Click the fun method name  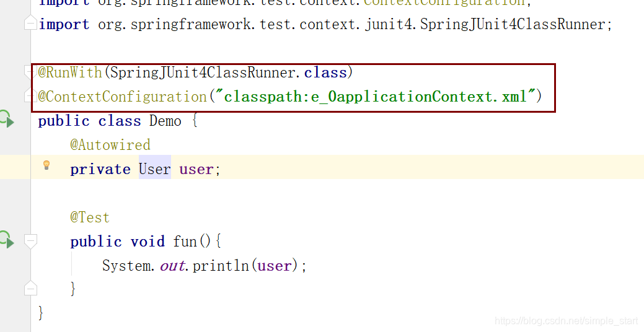[185, 242]
